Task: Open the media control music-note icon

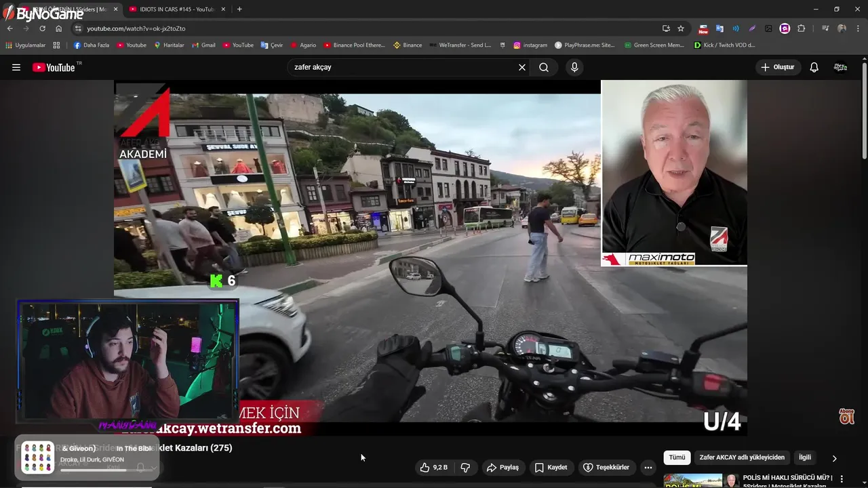Action: coord(825,28)
